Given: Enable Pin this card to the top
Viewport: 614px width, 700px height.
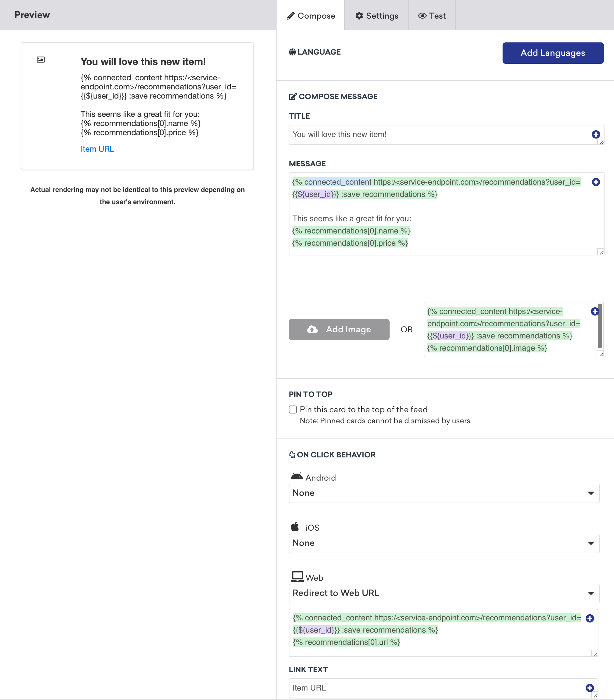Looking at the screenshot, I should pos(293,410).
